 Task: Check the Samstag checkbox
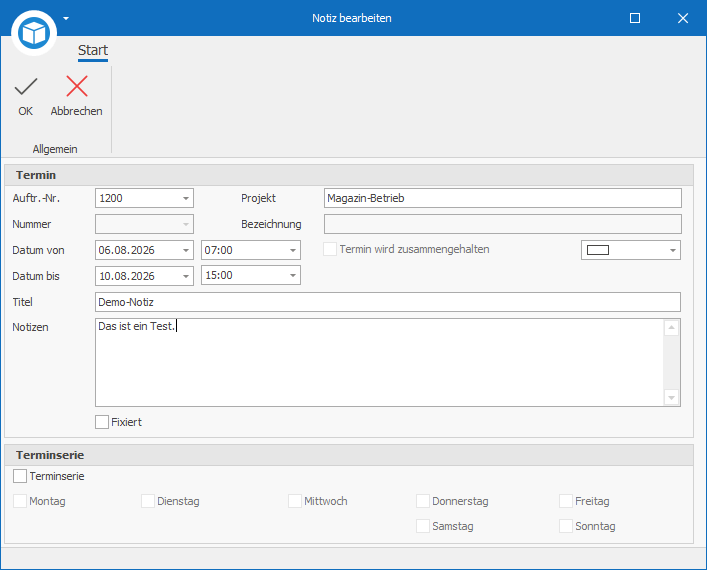tap(423, 526)
